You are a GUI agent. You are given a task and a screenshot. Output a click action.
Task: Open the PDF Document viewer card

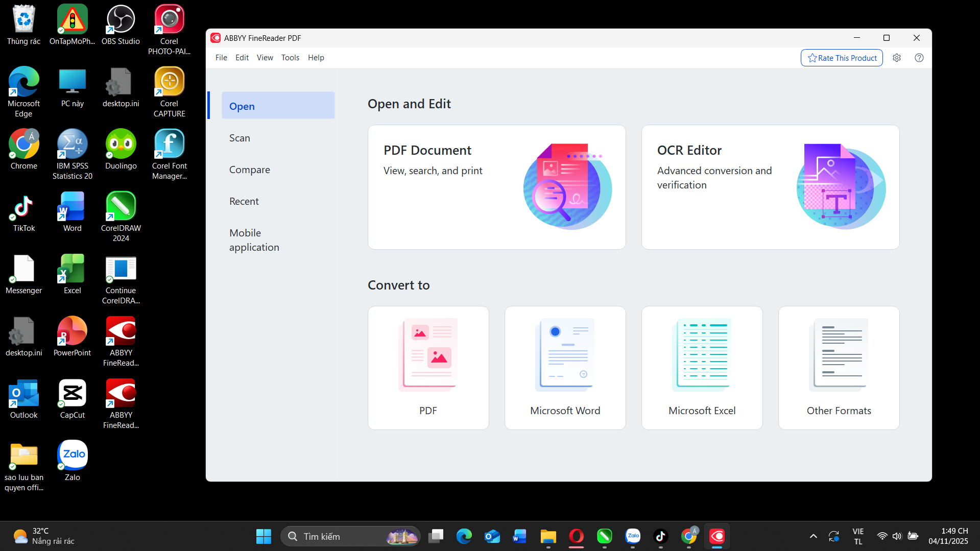(496, 187)
